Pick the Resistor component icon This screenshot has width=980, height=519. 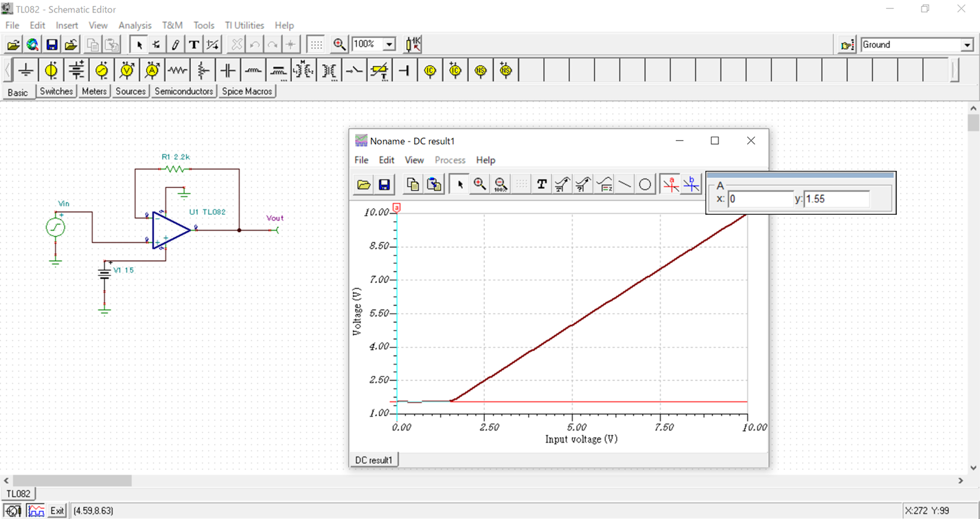pyautogui.click(x=178, y=70)
